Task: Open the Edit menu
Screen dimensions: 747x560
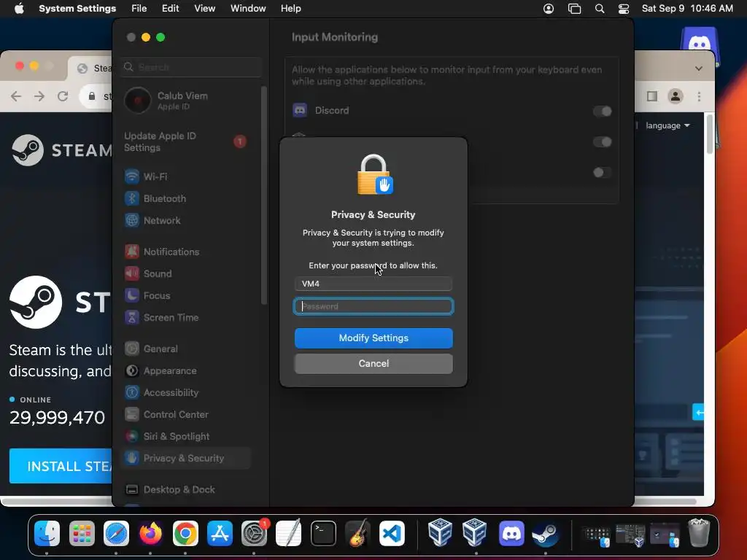Action: point(170,9)
